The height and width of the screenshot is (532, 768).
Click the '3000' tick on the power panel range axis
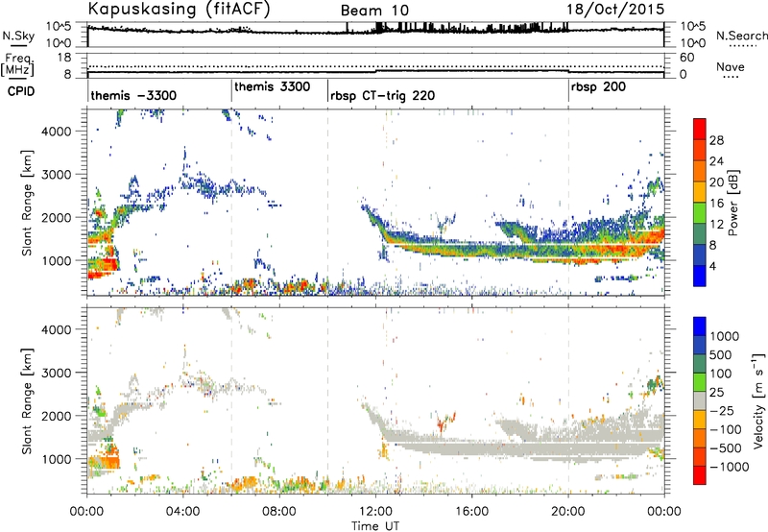coord(57,175)
